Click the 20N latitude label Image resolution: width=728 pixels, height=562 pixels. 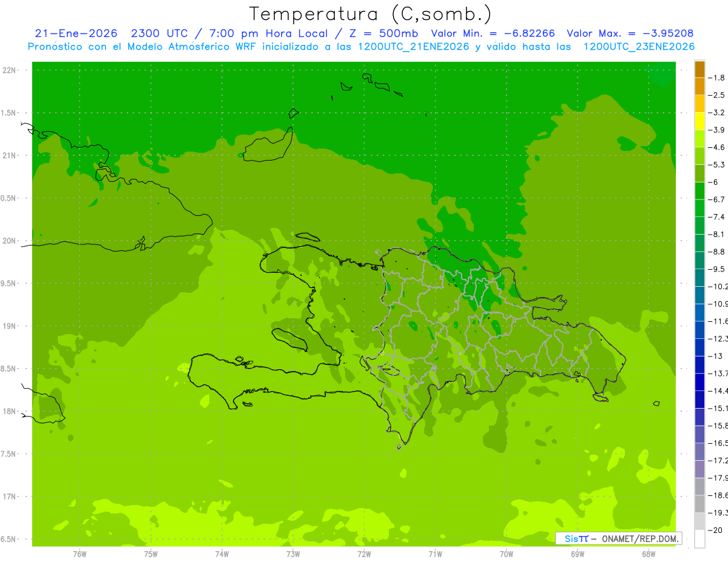10,241
